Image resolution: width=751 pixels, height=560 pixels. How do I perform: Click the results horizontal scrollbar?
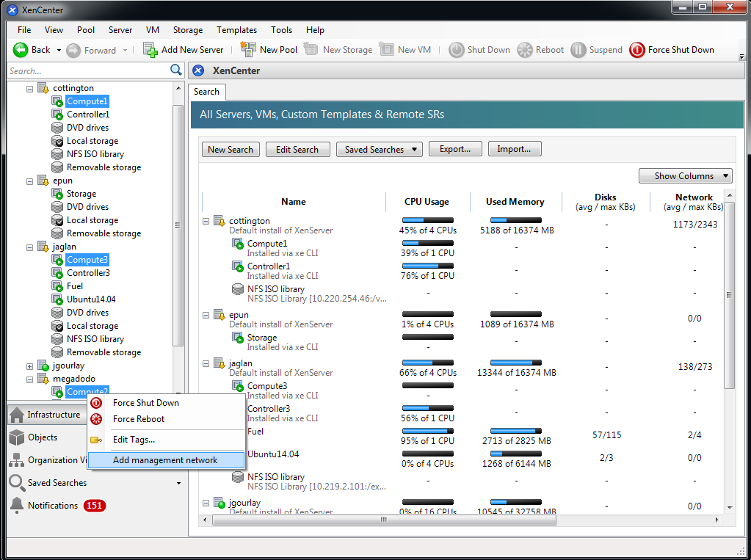point(384,520)
